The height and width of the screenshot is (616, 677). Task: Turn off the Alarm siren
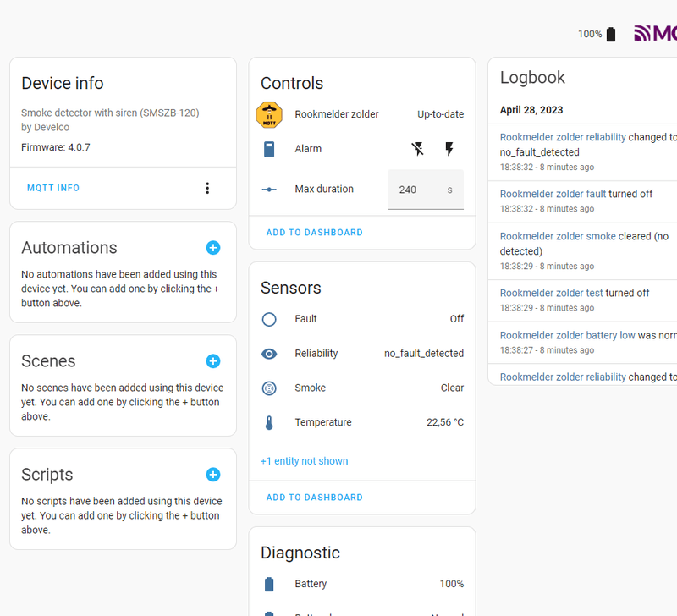coord(417,149)
